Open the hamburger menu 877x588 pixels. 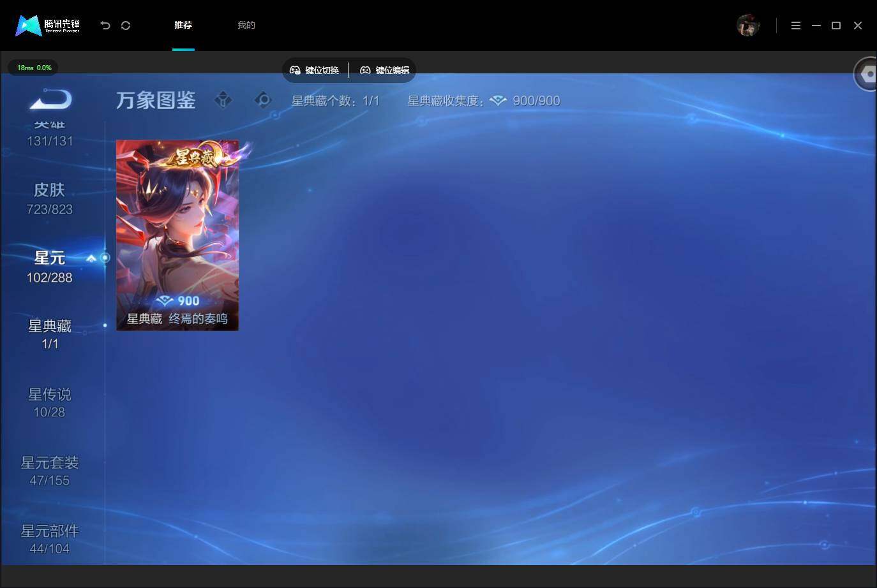click(x=796, y=26)
